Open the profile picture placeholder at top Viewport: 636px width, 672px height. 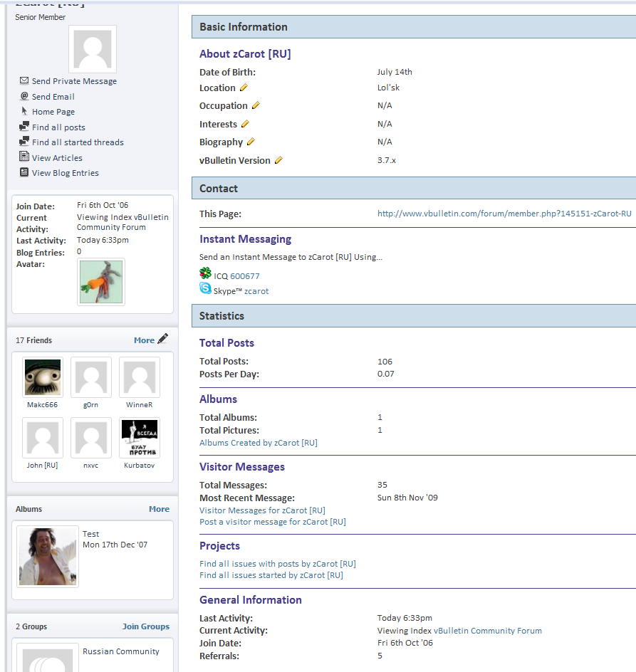pos(93,49)
